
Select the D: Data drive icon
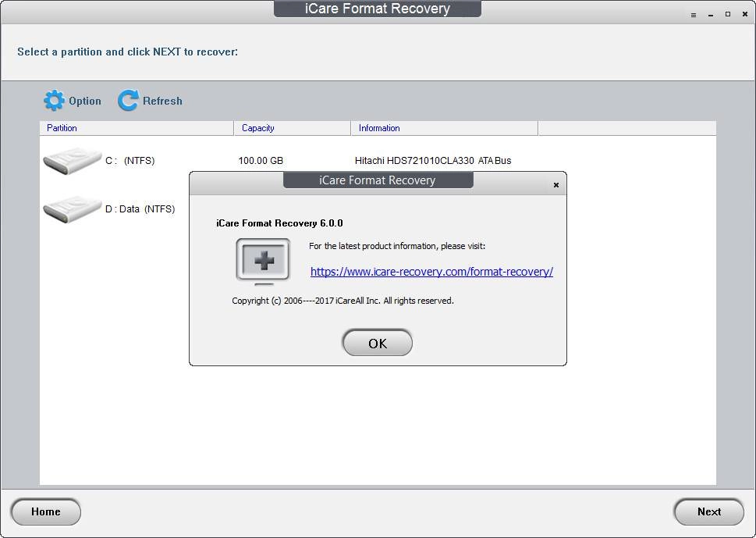click(73, 209)
